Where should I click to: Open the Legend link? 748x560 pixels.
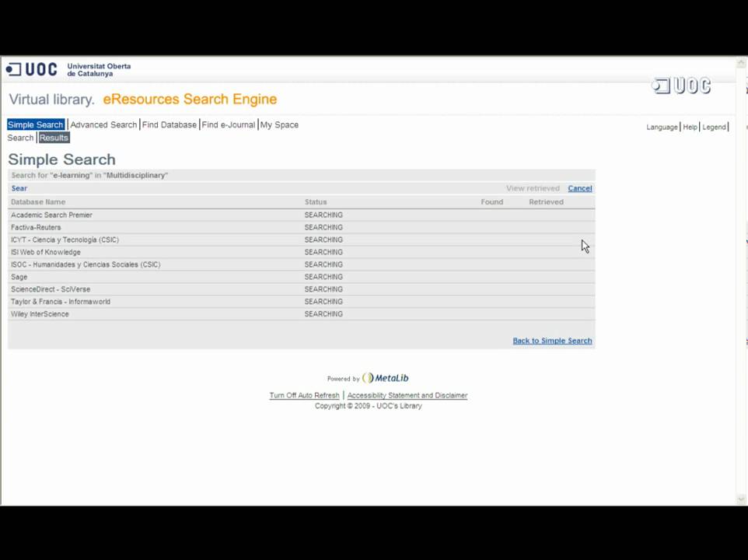coord(714,127)
